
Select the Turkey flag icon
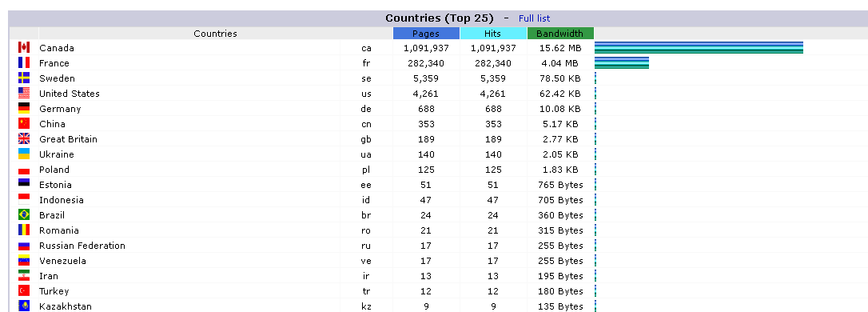24,290
